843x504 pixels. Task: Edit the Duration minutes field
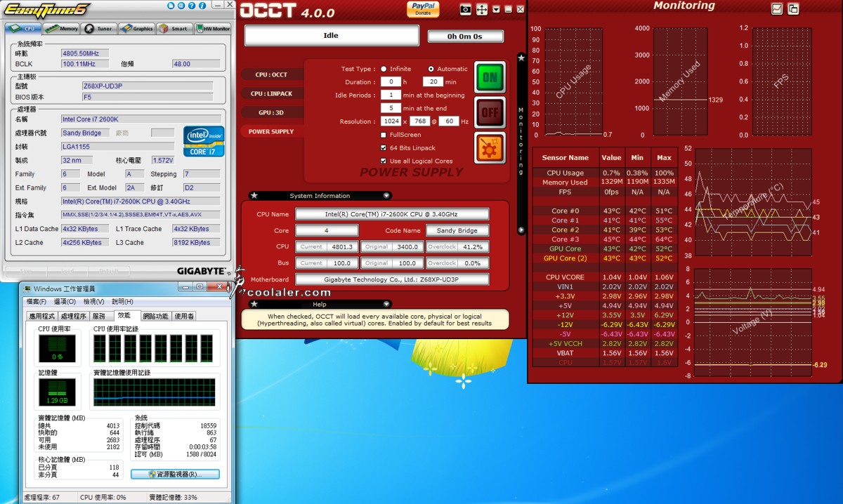433,81
